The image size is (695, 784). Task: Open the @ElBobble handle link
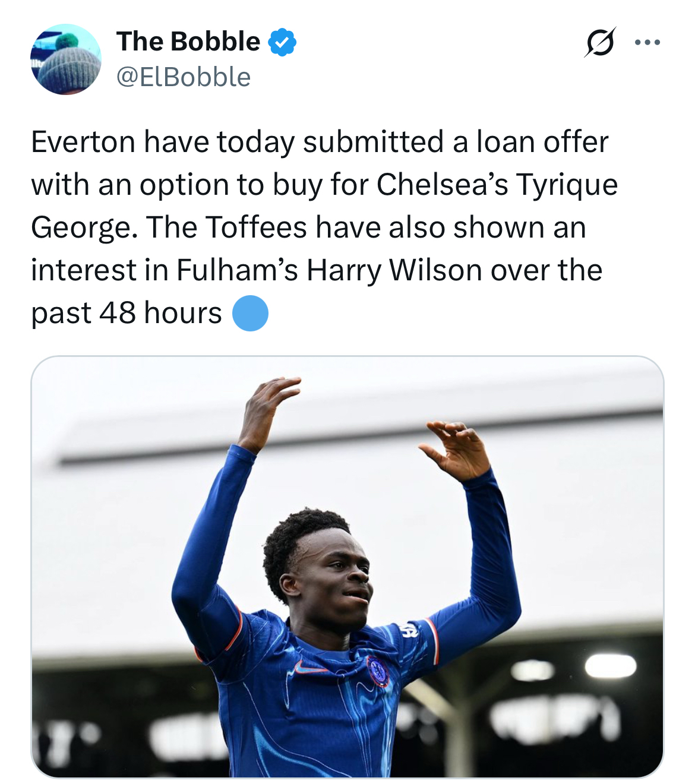pos(184,77)
